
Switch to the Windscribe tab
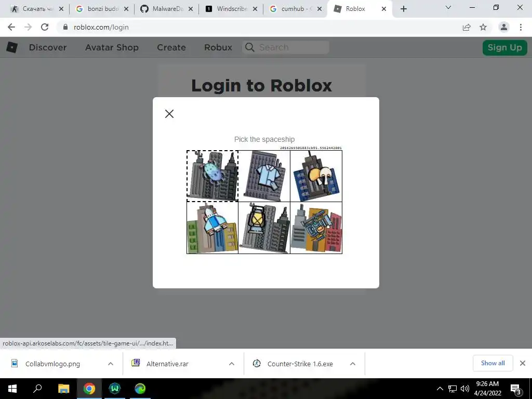tap(231, 9)
